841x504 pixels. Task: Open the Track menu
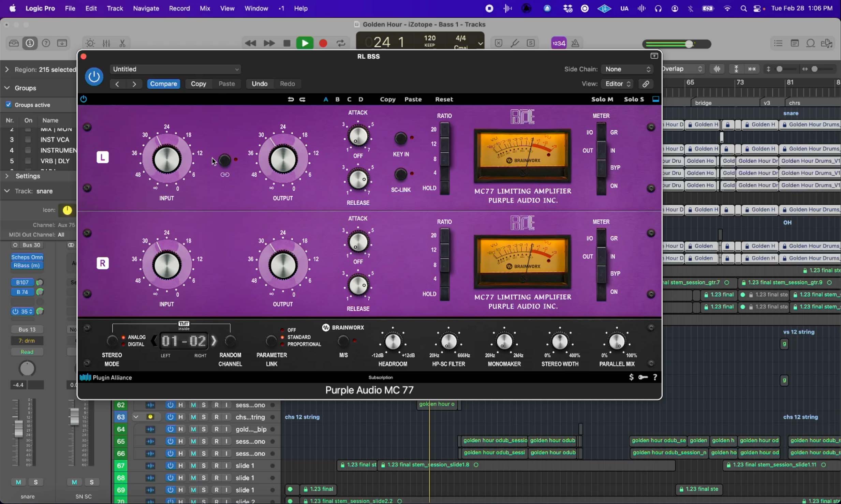coord(115,8)
